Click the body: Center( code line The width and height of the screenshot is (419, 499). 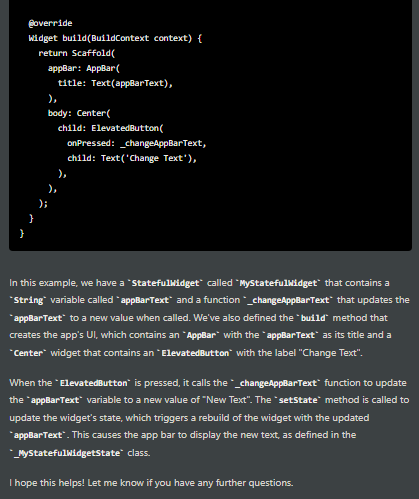click(x=79, y=113)
